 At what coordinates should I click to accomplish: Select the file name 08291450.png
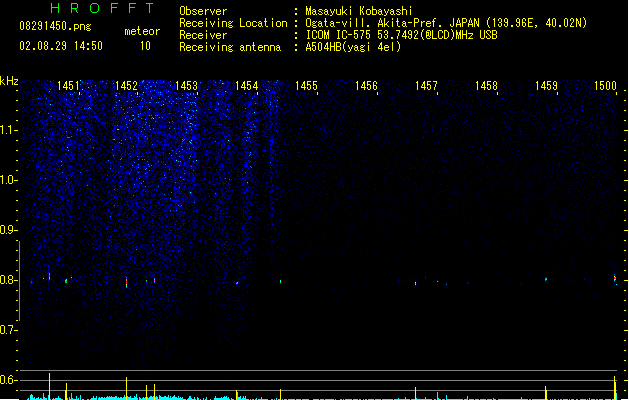pos(55,26)
